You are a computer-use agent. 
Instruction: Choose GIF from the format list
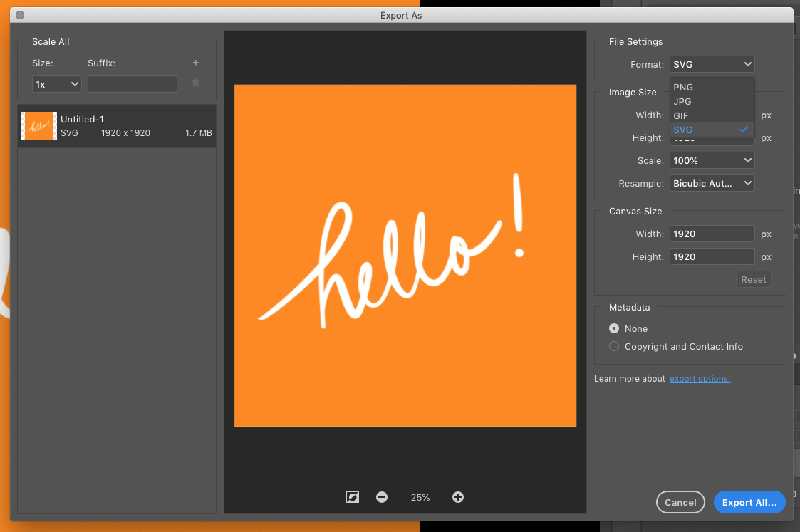(x=681, y=115)
